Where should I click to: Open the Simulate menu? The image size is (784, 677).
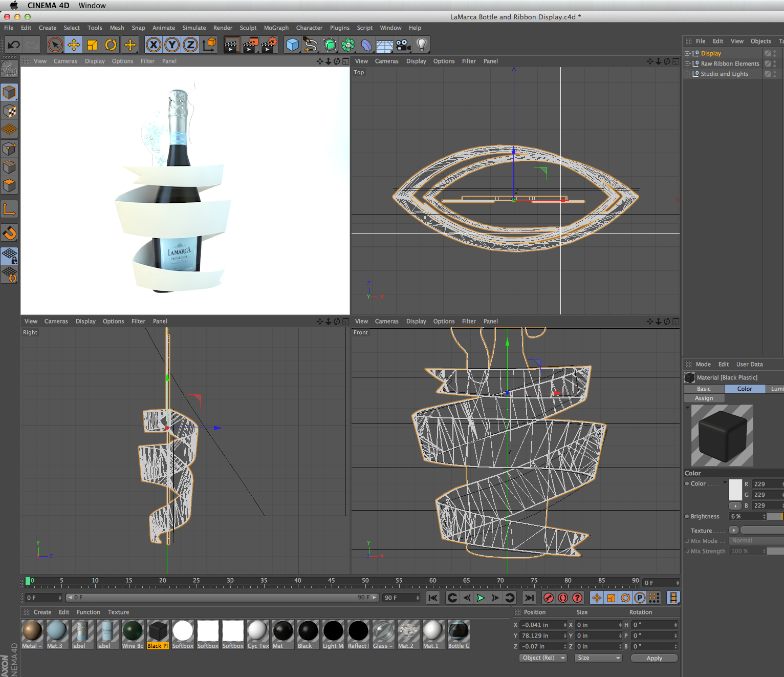pos(194,28)
